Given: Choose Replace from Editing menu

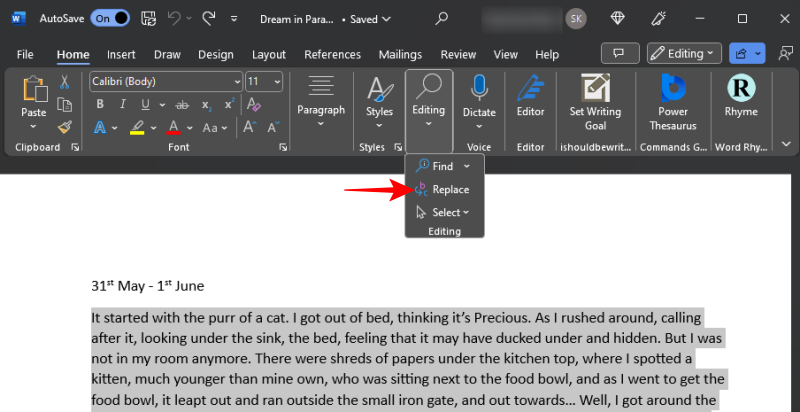Looking at the screenshot, I should 450,189.
